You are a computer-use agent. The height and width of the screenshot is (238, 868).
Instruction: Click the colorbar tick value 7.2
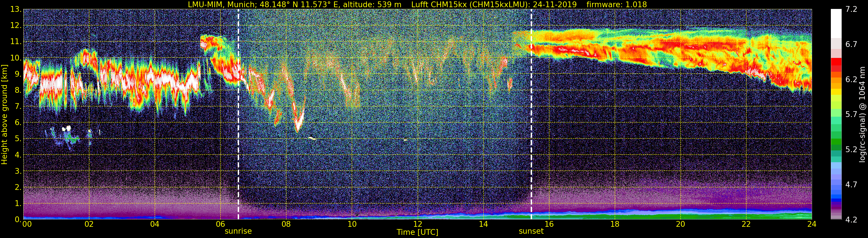click(x=851, y=10)
